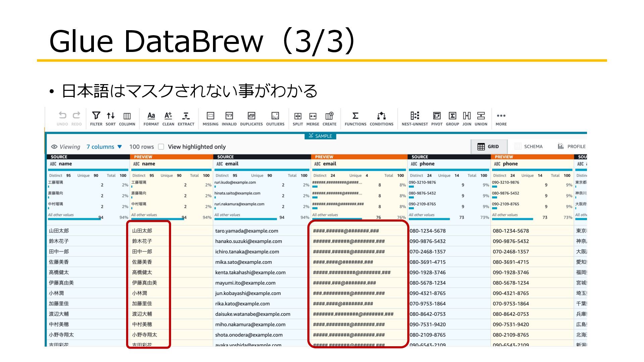The height and width of the screenshot is (362, 644).
Task: Click the Undo button
Action: click(62, 116)
